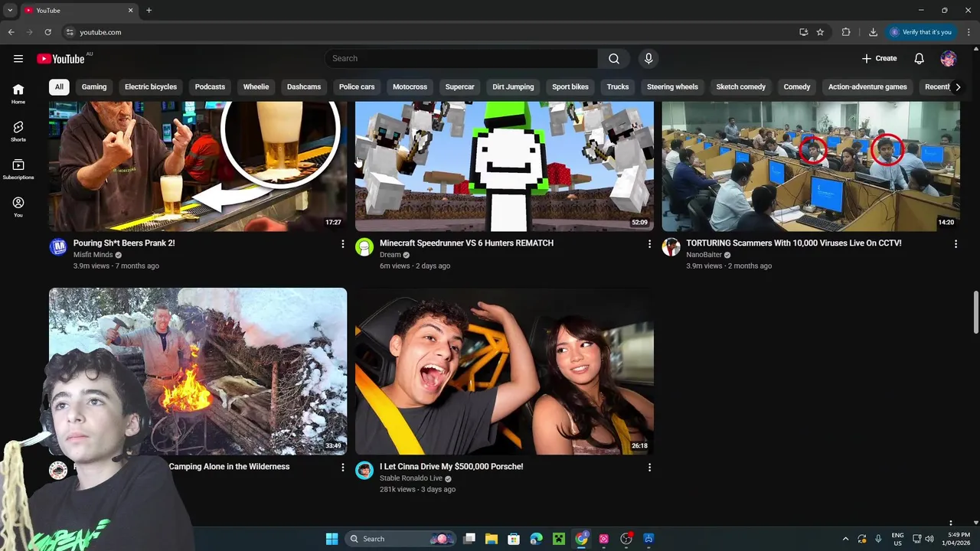Bookmark this page with star icon
The image size is (980, 551).
click(820, 32)
